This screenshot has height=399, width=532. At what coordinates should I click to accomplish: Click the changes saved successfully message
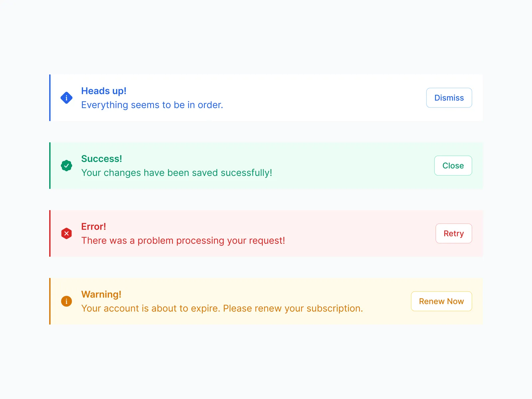click(177, 173)
